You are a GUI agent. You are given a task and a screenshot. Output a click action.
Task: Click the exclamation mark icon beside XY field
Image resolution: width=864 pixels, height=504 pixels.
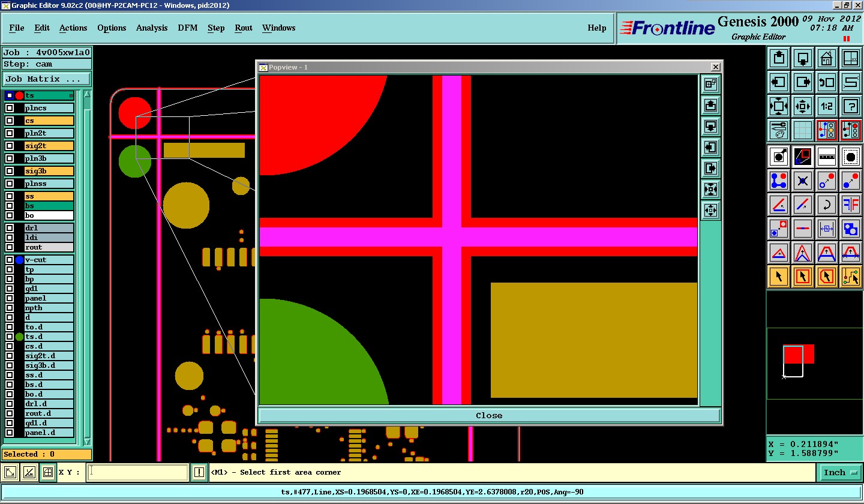[x=200, y=472]
